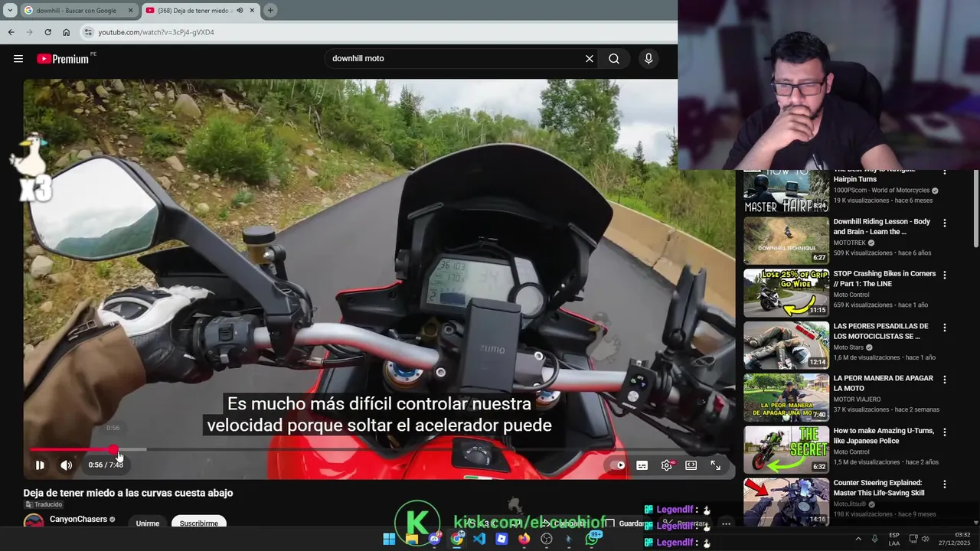Open the system tray network icon

tap(913, 539)
